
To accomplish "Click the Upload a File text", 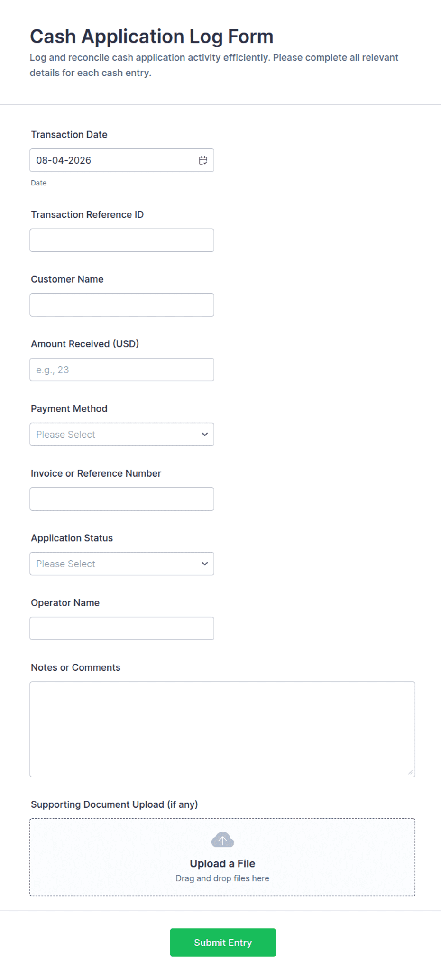I will click(x=222, y=864).
